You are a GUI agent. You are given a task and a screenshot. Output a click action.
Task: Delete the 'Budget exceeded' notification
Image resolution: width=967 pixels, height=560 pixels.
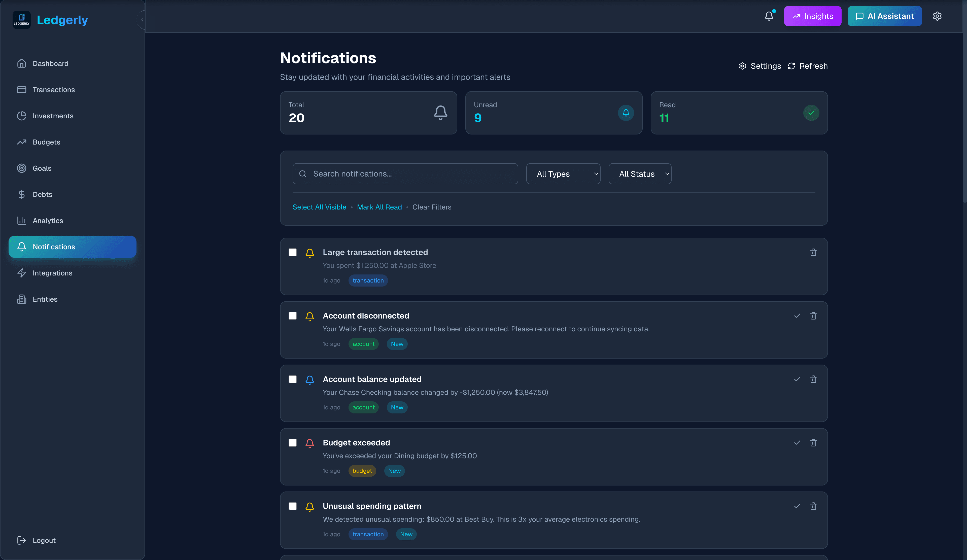pyautogui.click(x=813, y=443)
